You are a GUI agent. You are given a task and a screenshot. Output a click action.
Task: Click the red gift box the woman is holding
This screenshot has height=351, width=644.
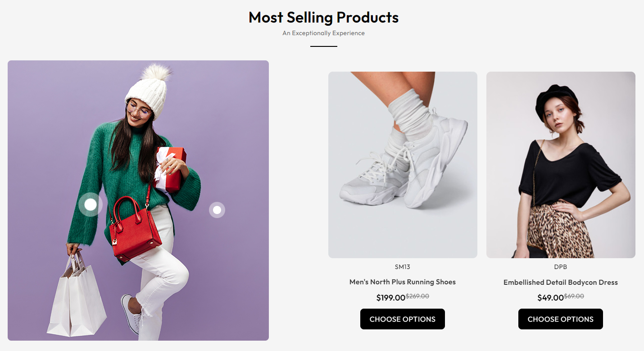pyautogui.click(x=172, y=168)
